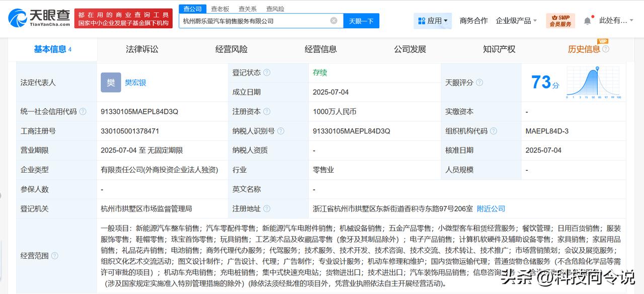Click the help icon beside 注册资本
The width and height of the screenshot is (644, 294).
coord(267,111)
